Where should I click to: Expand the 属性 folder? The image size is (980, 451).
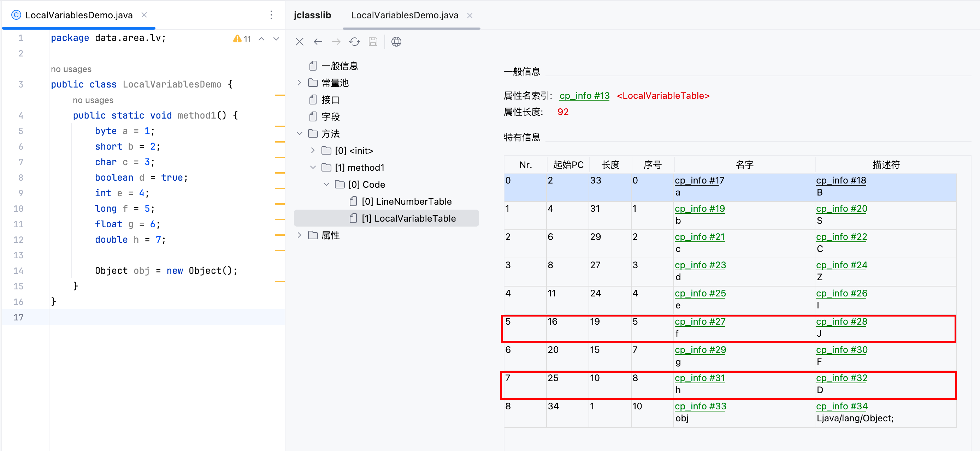299,235
